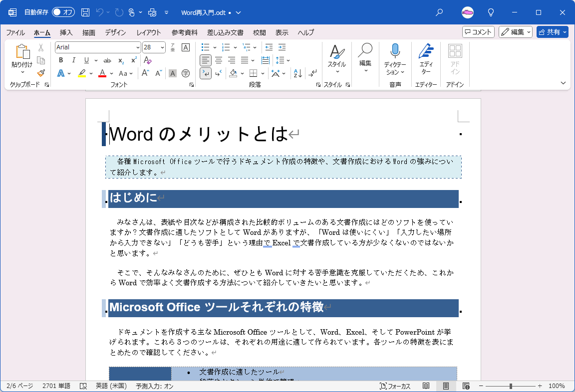Switch to the 校閲 tab
The width and height of the screenshot is (575, 392).
(259, 32)
